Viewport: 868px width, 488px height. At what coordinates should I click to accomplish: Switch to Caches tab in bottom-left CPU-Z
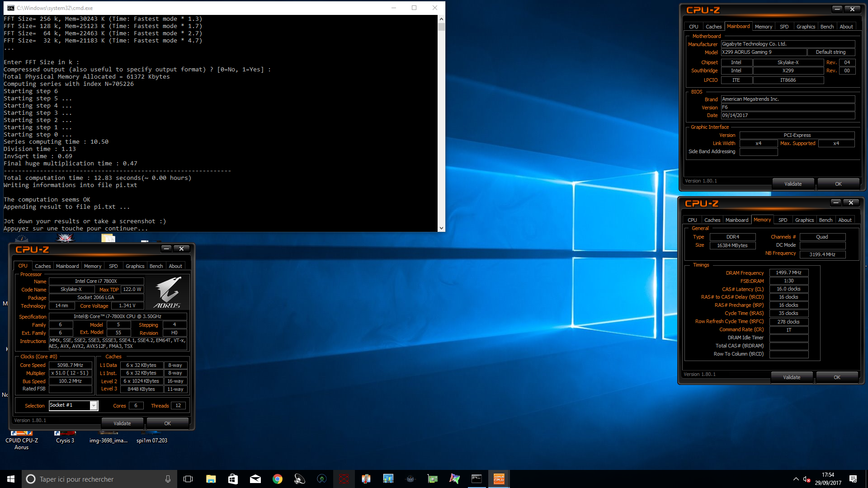pyautogui.click(x=43, y=266)
